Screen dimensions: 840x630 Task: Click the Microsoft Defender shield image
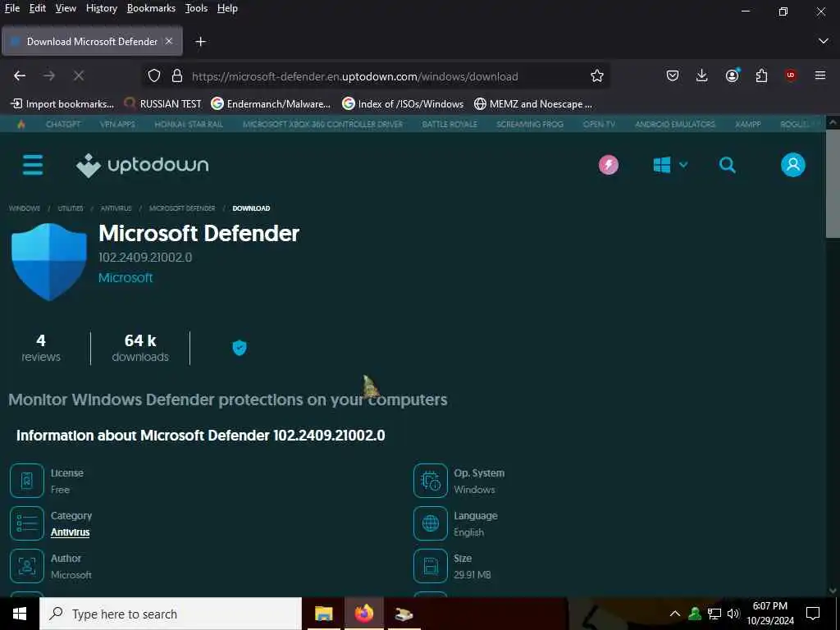[x=48, y=262]
